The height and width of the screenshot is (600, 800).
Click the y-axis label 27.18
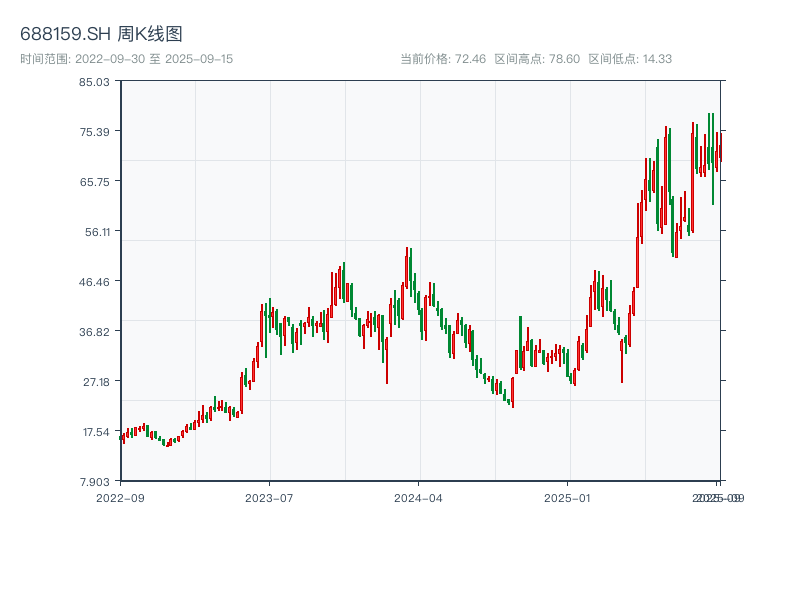pos(96,382)
